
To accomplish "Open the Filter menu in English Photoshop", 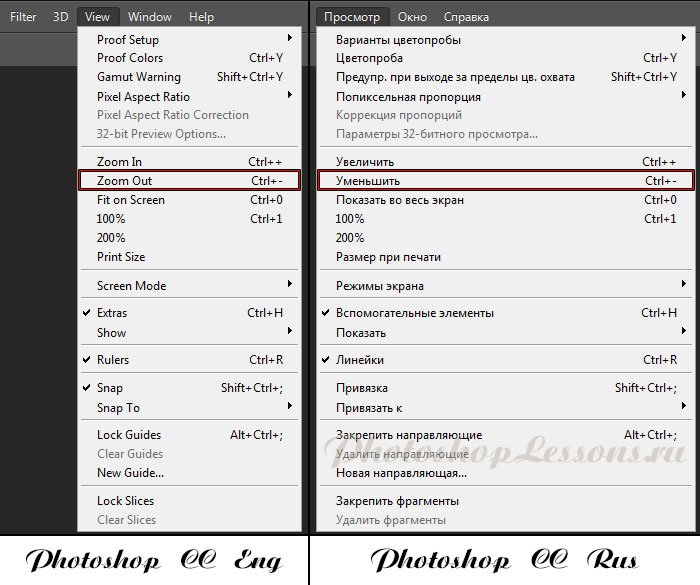I will [23, 17].
